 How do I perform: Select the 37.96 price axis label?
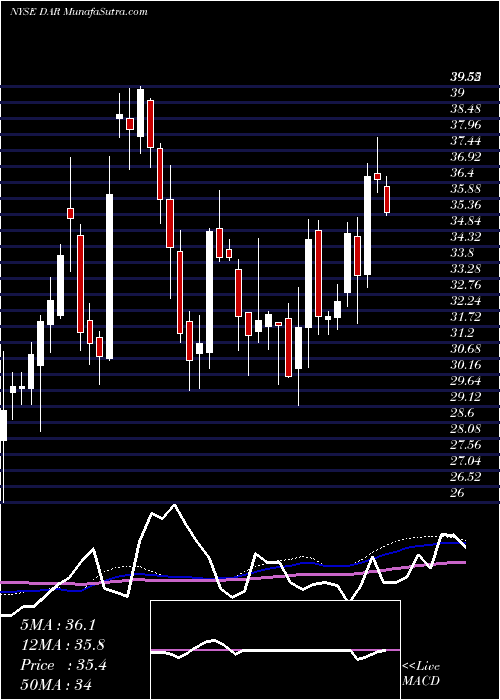465,125
